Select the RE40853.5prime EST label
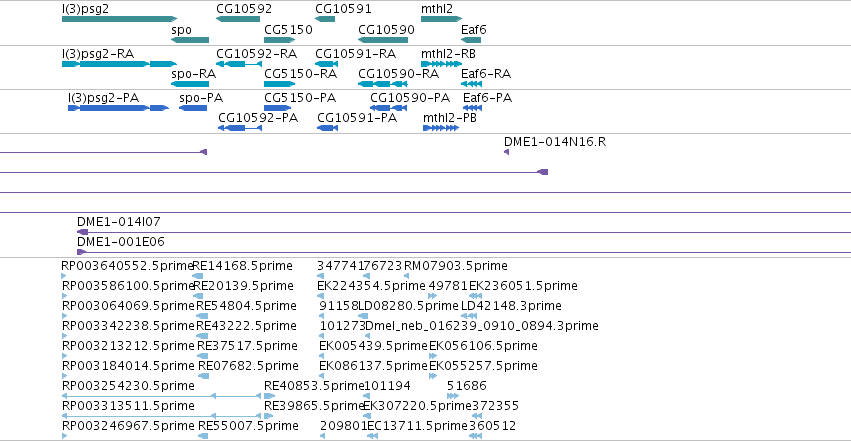Viewport: 851px width, 441px height. [x=314, y=386]
